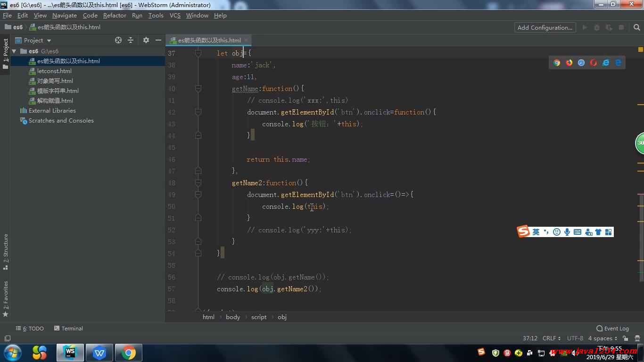Hide the Project panel with minus icon
Viewport: 644px width, 362px height.
click(158, 40)
